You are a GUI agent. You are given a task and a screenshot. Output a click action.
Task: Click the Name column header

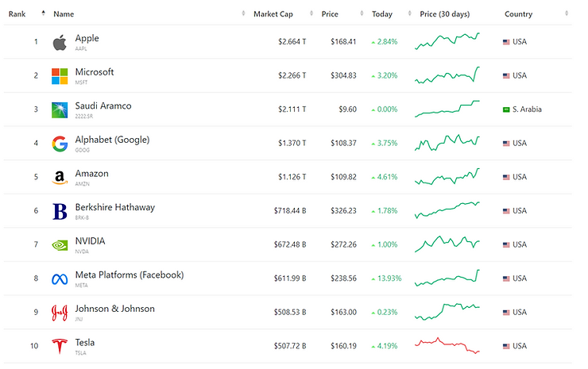(x=64, y=14)
